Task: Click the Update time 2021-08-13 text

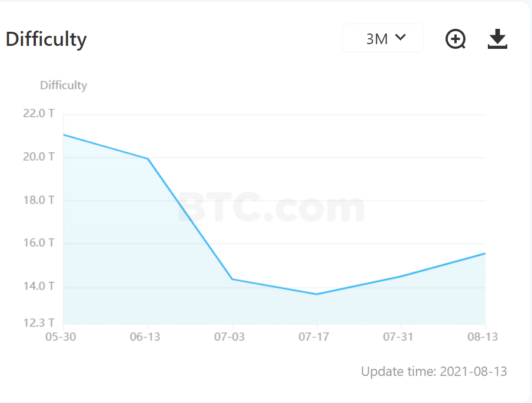Action: 434,371
